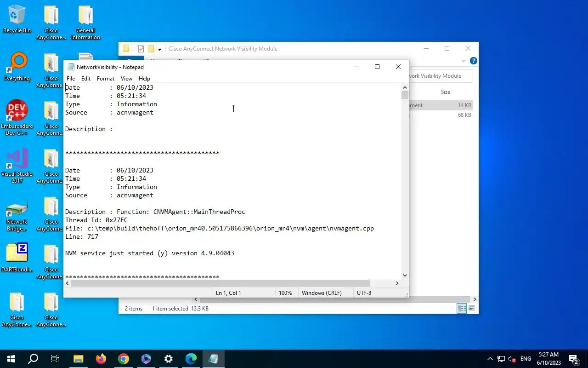Click Notepad horizontal scrollbar left arrow
Screen dimensions: 588x368
tap(68, 283)
